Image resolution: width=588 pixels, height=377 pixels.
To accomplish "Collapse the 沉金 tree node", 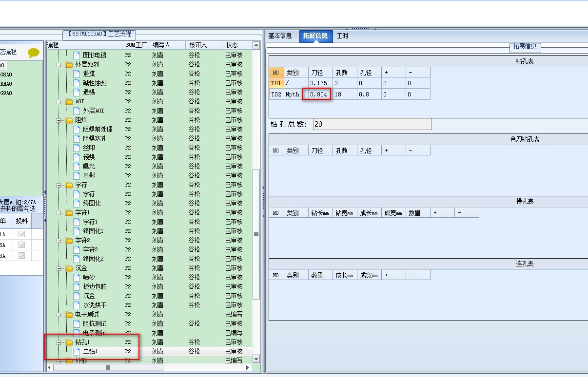I will point(59,268).
